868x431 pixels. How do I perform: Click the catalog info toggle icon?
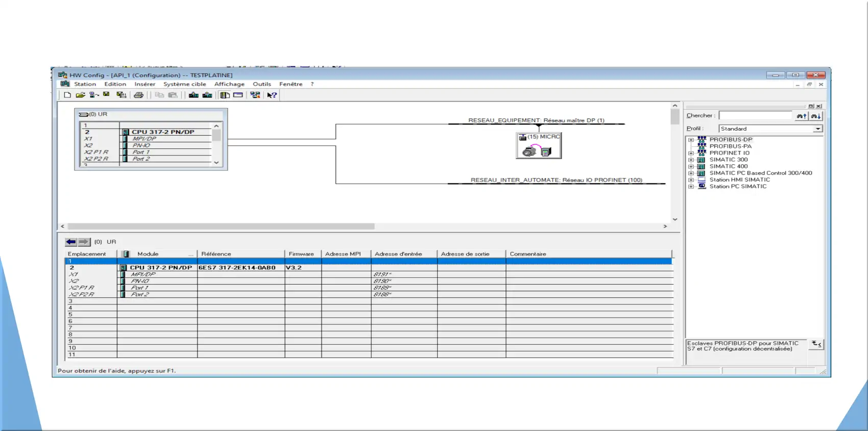(x=816, y=344)
